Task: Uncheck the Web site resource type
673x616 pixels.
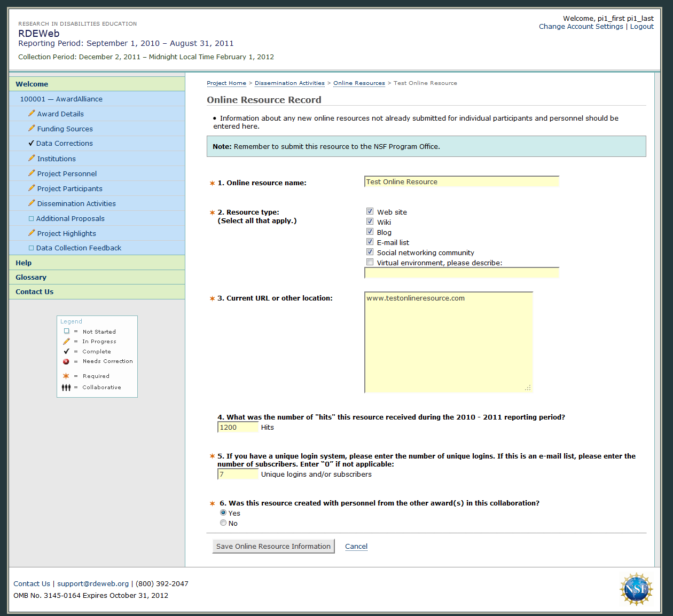Action: (370, 211)
